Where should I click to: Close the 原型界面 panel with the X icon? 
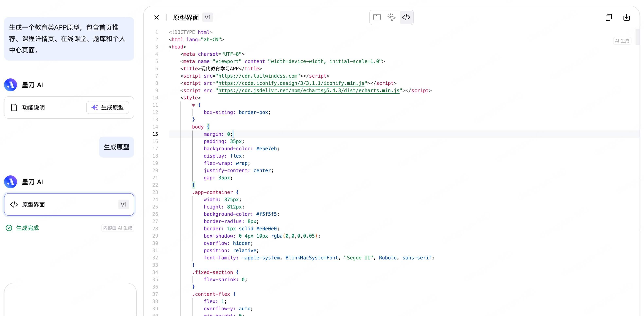[x=157, y=18]
